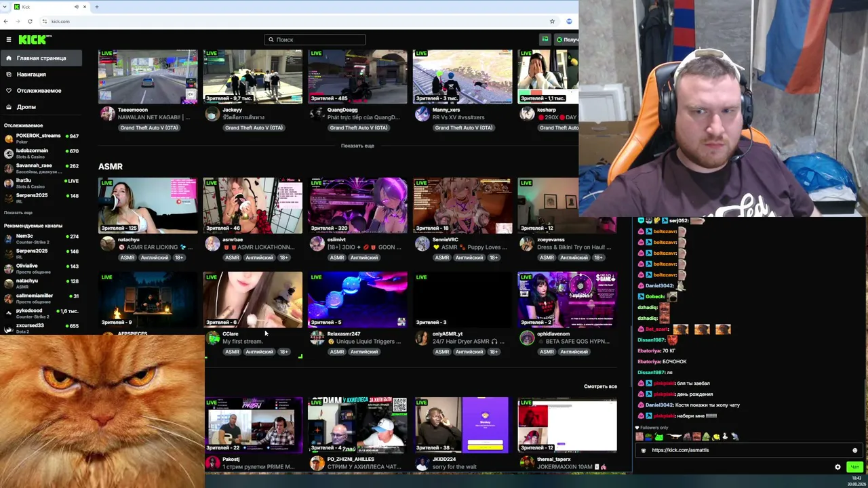Open followed channel ihat3u

coord(41,183)
